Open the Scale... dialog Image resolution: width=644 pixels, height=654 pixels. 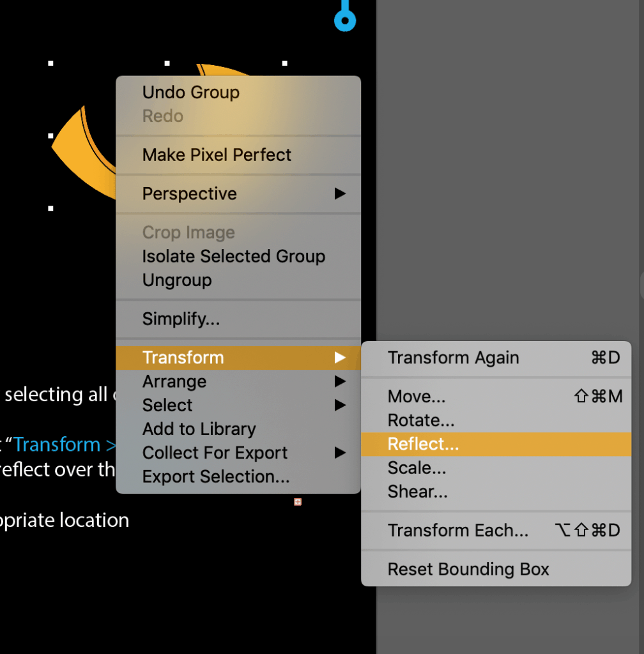[496, 468]
